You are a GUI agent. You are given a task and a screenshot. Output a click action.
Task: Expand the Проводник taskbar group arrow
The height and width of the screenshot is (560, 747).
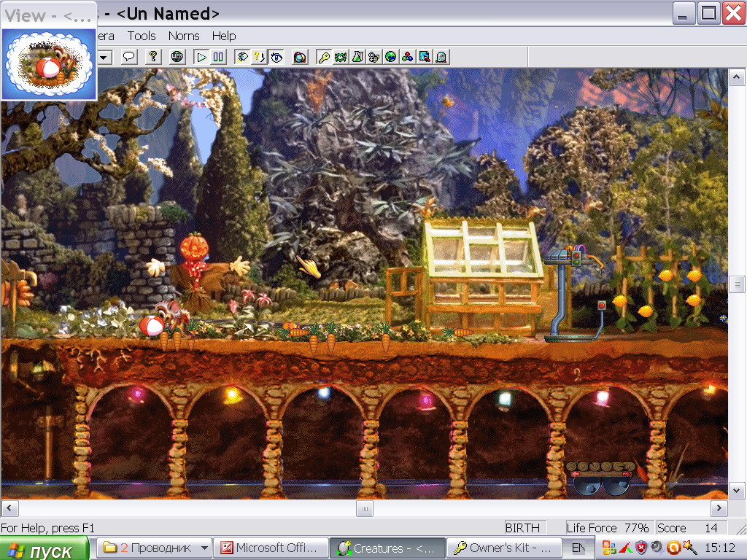click(204, 548)
